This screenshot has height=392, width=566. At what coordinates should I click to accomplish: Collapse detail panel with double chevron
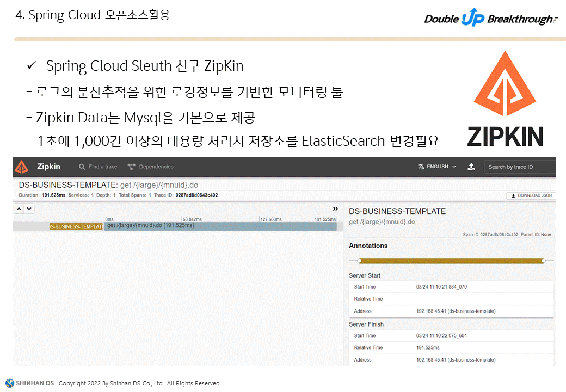point(335,209)
